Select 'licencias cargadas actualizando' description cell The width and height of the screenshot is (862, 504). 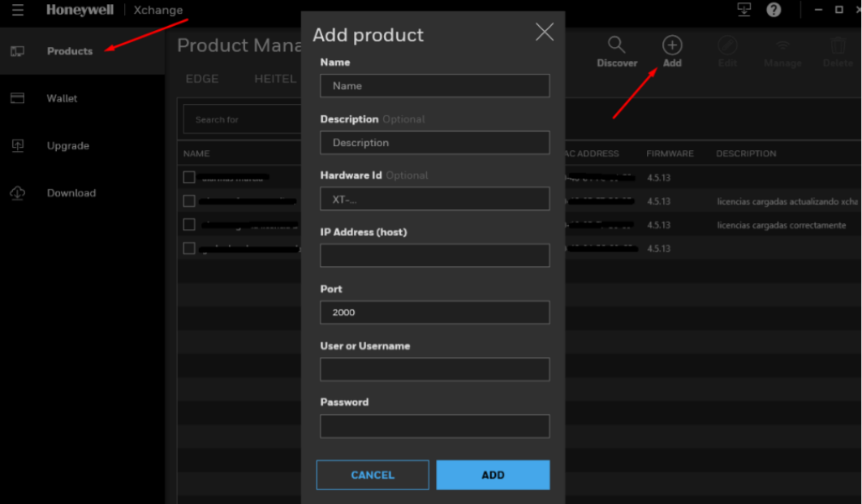(x=787, y=201)
